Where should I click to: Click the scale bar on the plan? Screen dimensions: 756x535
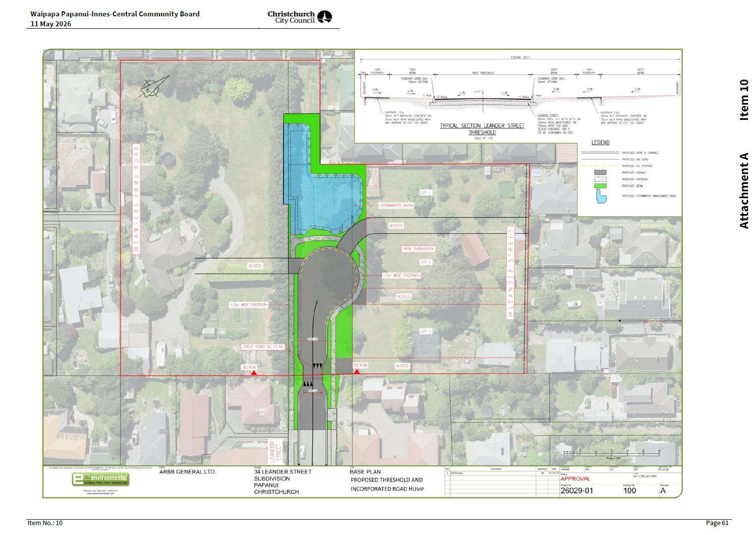click(x=612, y=453)
